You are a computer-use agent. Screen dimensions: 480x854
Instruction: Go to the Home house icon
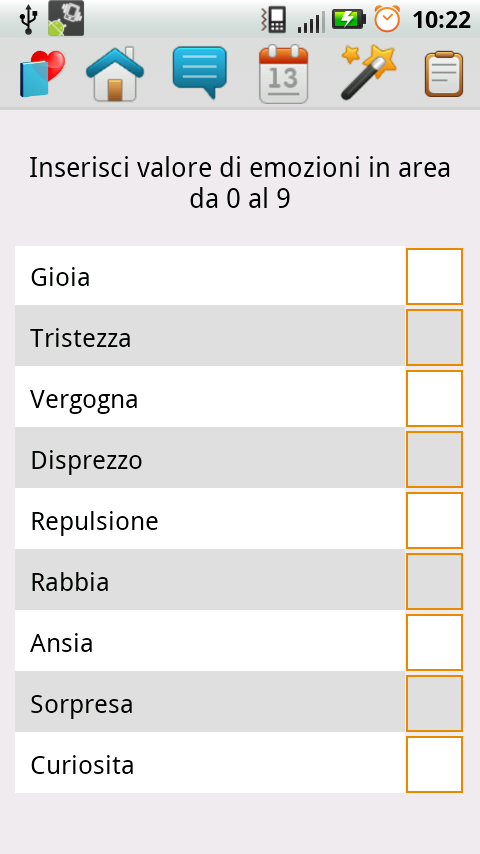(x=115, y=74)
